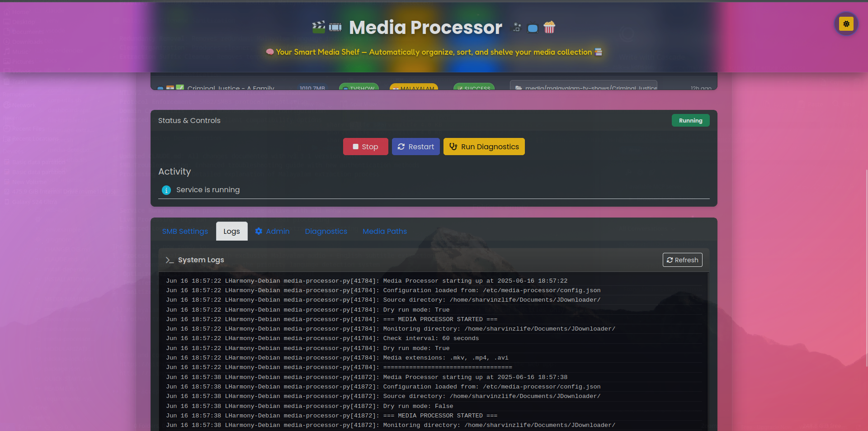Click the Activity heading
The height and width of the screenshot is (431, 868).
(x=175, y=171)
